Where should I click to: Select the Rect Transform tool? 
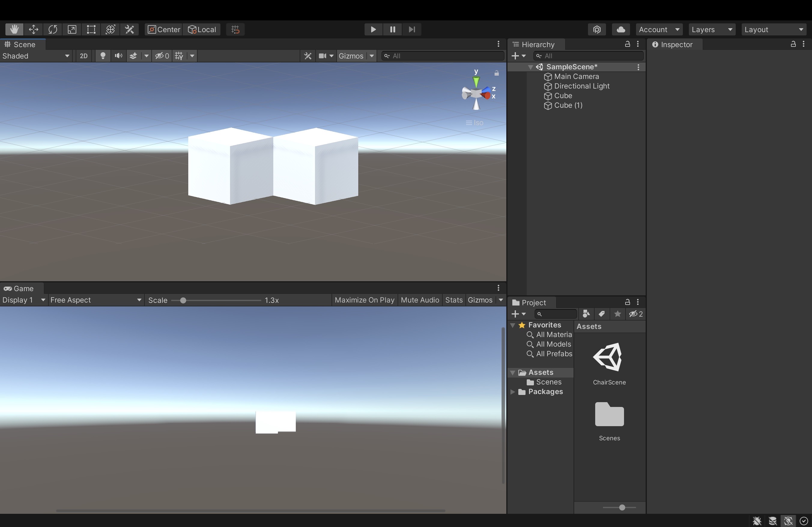coord(91,29)
